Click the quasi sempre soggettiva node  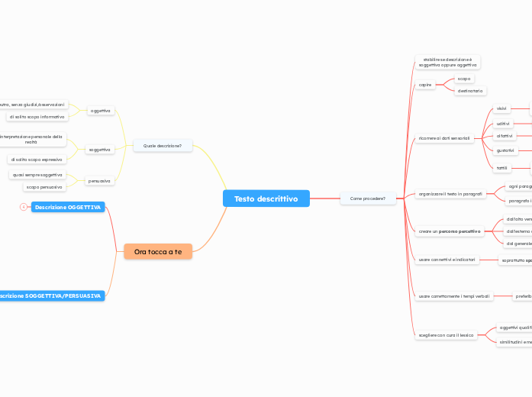(x=37, y=175)
